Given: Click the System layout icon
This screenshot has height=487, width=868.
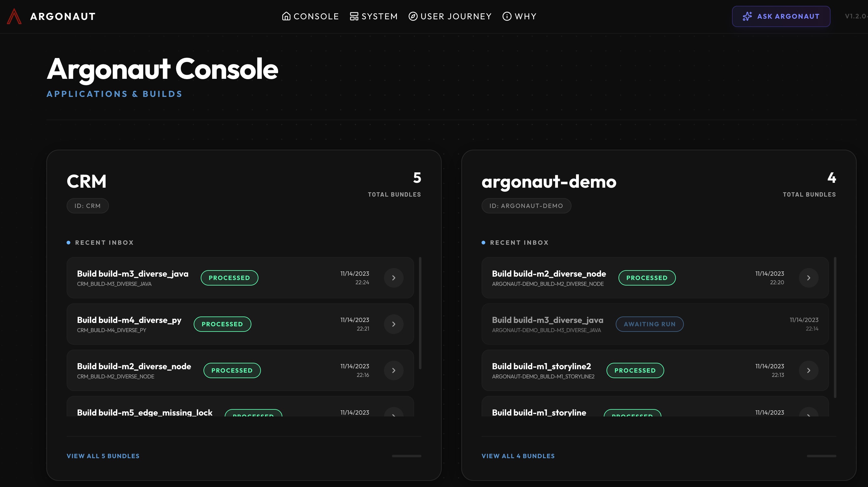Looking at the screenshot, I should tap(354, 16).
